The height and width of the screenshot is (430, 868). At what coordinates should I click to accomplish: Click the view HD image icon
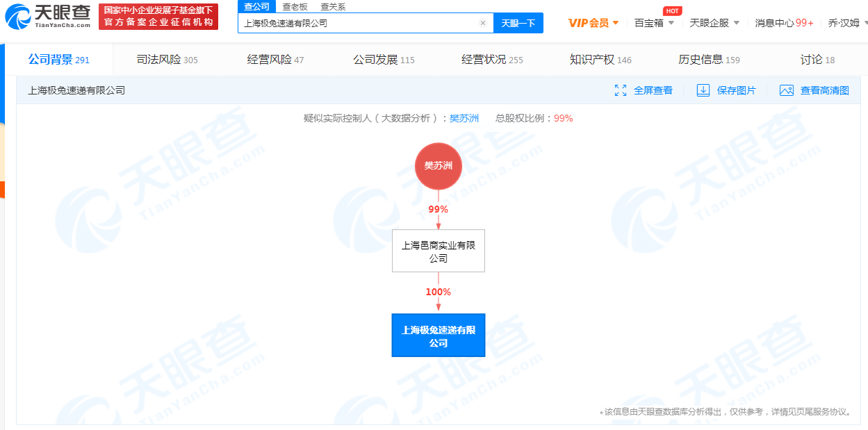[787, 90]
